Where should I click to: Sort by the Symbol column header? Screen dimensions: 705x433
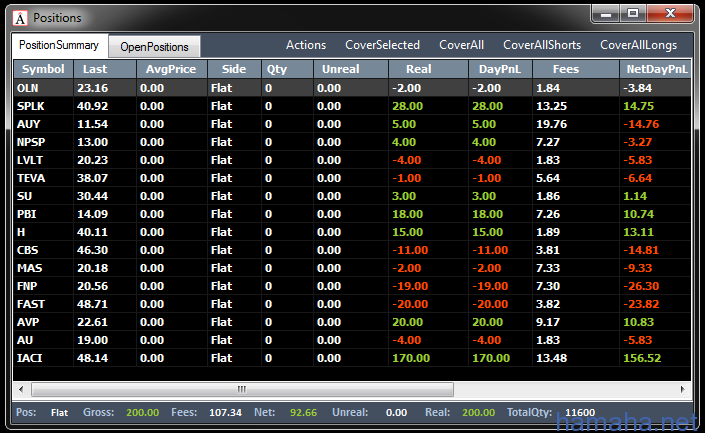44,69
